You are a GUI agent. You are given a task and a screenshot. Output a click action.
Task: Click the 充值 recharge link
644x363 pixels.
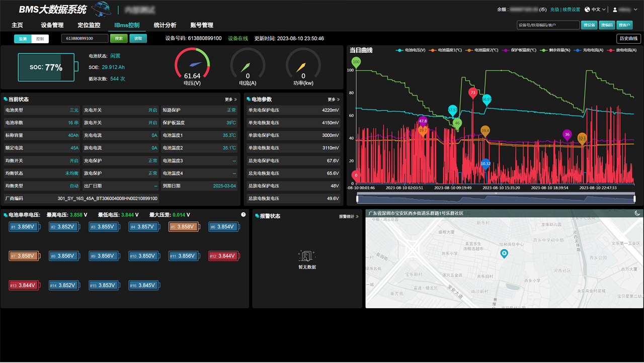pyautogui.click(x=554, y=10)
